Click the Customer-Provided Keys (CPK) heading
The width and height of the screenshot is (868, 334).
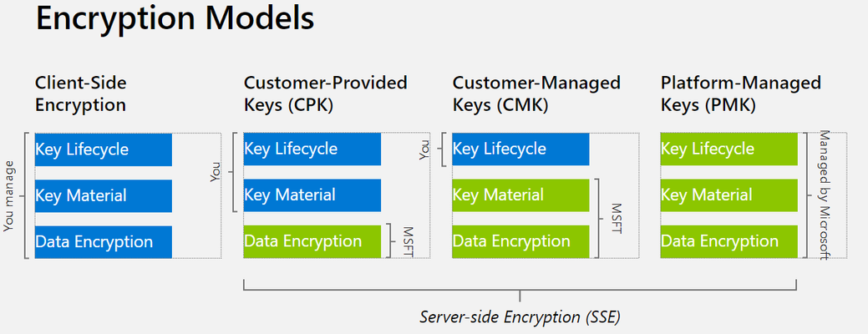[326, 94]
